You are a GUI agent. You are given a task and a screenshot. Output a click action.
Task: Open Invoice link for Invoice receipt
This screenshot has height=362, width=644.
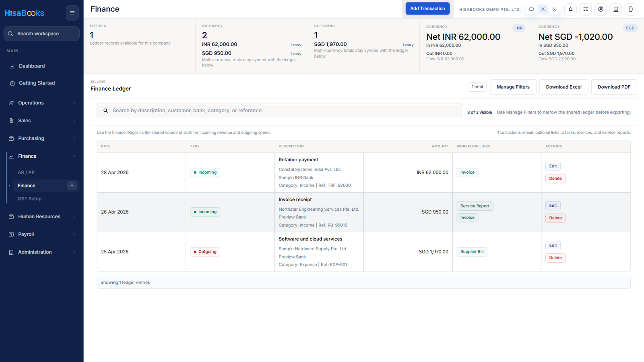click(x=467, y=218)
